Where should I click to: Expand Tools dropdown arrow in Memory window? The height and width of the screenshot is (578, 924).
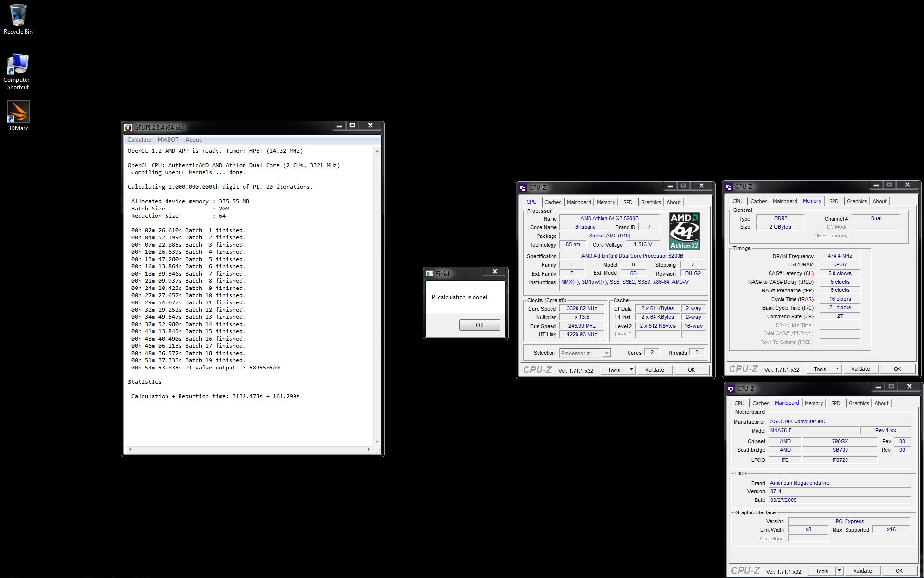(x=837, y=369)
